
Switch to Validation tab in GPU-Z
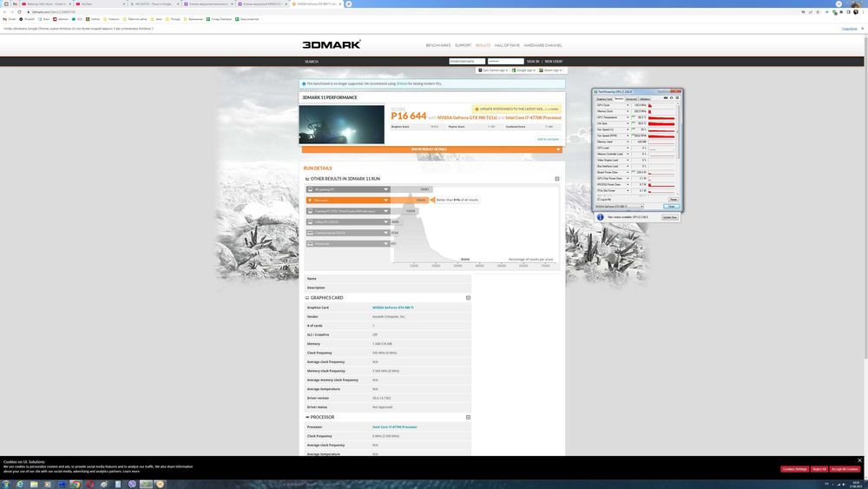(645, 99)
